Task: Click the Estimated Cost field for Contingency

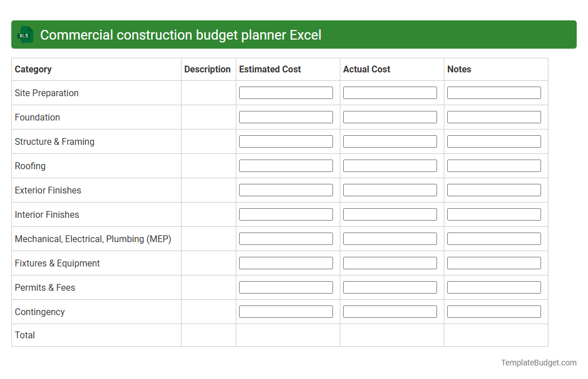Action: point(286,311)
